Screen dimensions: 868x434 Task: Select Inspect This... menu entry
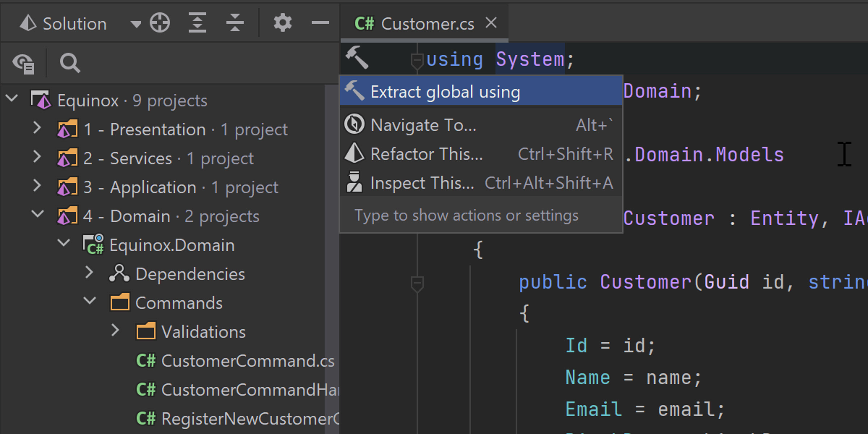422,183
